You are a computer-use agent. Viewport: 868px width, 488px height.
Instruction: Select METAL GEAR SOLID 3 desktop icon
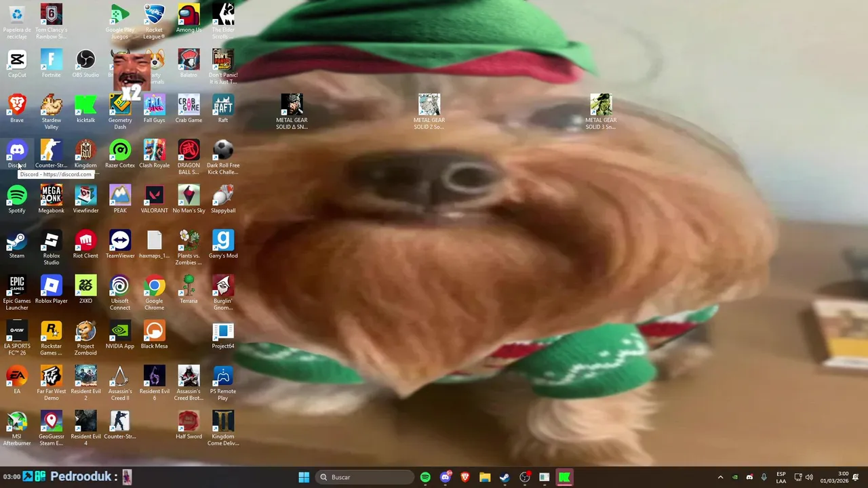(x=601, y=113)
